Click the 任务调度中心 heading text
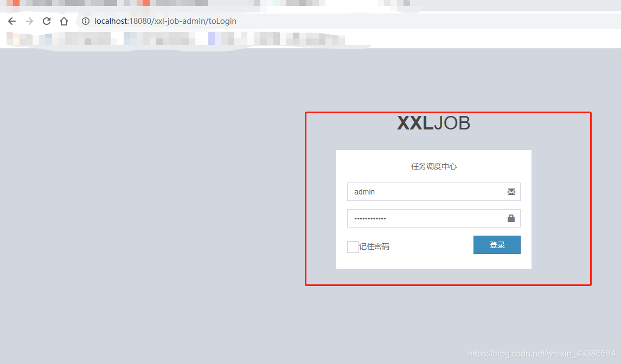Viewport: 621px width, 364px height. pyautogui.click(x=433, y=166)
